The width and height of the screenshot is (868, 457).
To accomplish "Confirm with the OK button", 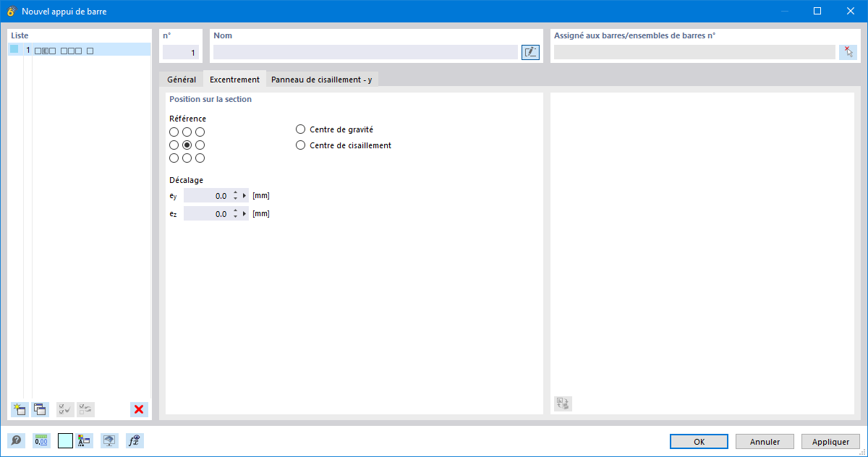I will pos(699,441).
